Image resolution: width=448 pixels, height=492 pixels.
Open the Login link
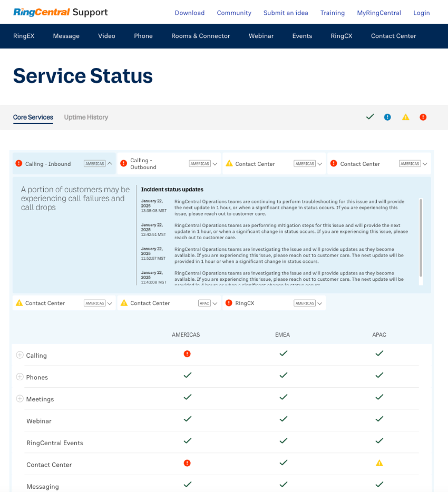point(421,13)
